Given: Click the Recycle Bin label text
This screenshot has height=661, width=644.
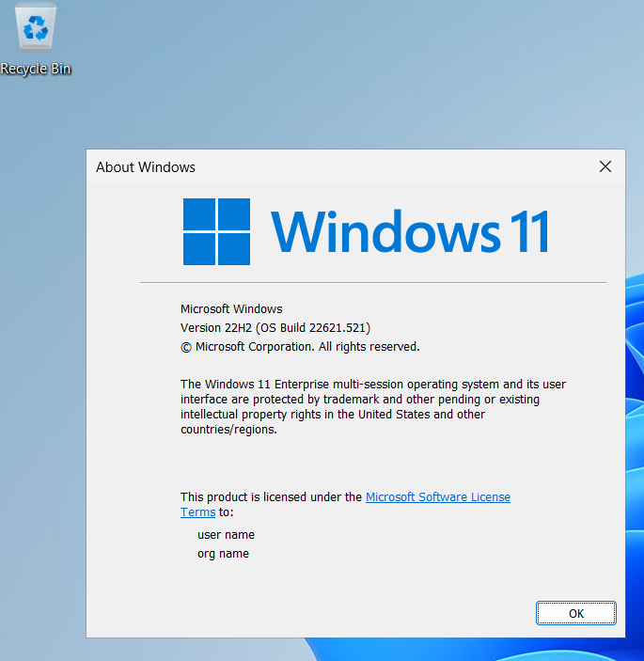Looking at the screenshot, I should [36, 69].
